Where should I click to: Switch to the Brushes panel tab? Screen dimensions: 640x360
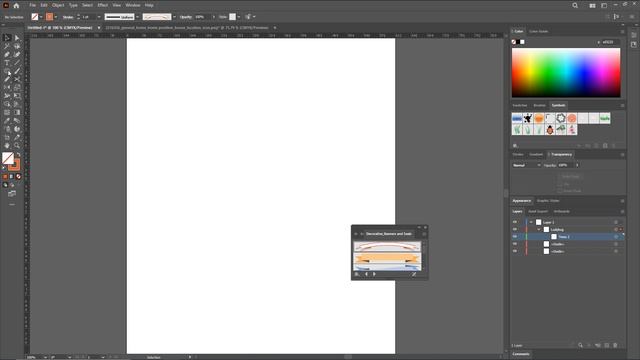coord(539,105)
